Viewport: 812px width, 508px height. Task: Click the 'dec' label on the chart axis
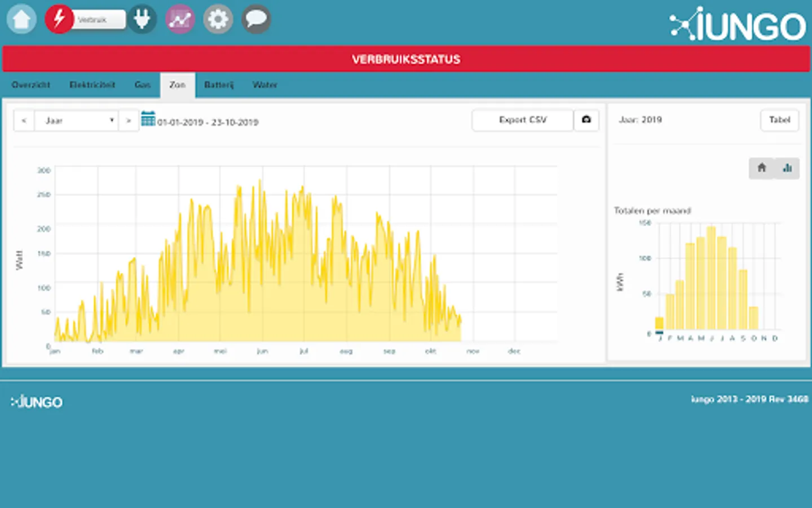pos(514,351)
